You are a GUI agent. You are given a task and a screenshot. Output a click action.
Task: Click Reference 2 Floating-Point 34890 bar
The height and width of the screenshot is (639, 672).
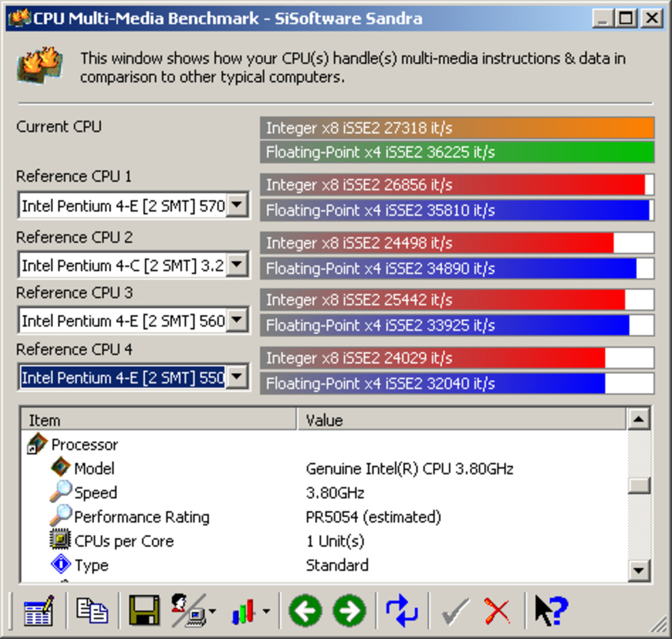[x=457, y=269]
